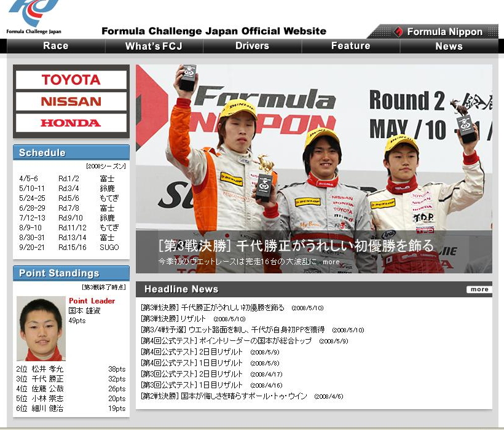504x430 pixels.
Task: Select schedule row 6/28-29 Rd.7/8
Action: [x=69, y=208]
